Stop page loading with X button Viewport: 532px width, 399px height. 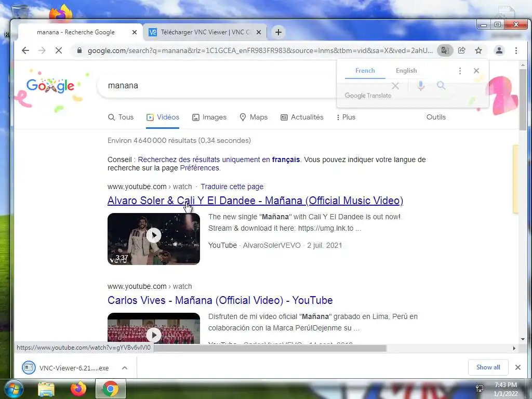59,50
